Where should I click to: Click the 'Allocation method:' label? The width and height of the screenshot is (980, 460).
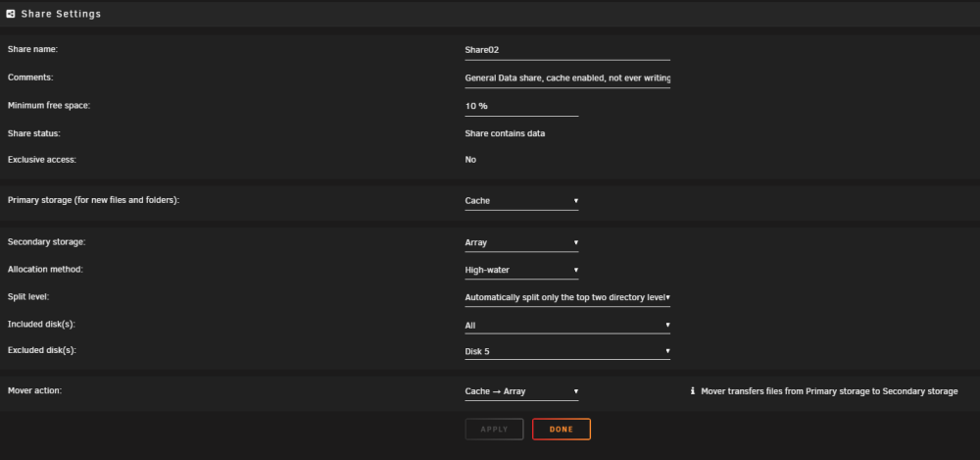coord(45,269)
